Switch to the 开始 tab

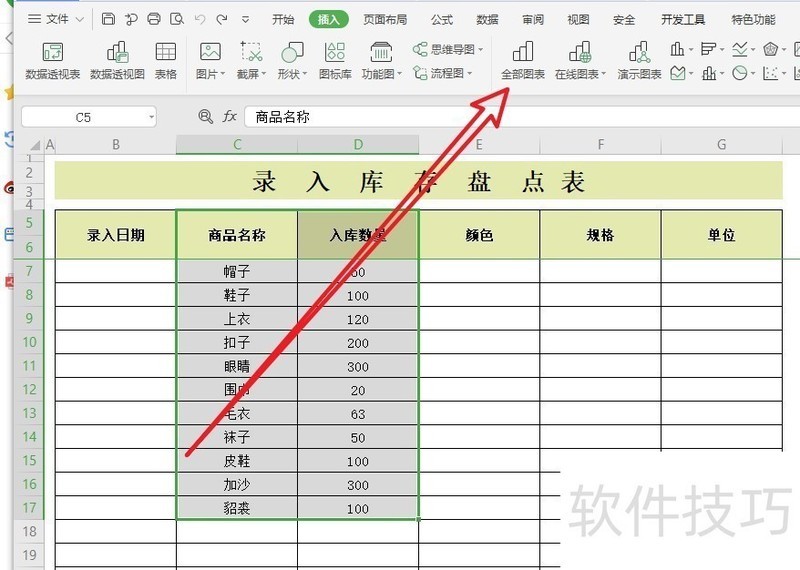point(283,19)
